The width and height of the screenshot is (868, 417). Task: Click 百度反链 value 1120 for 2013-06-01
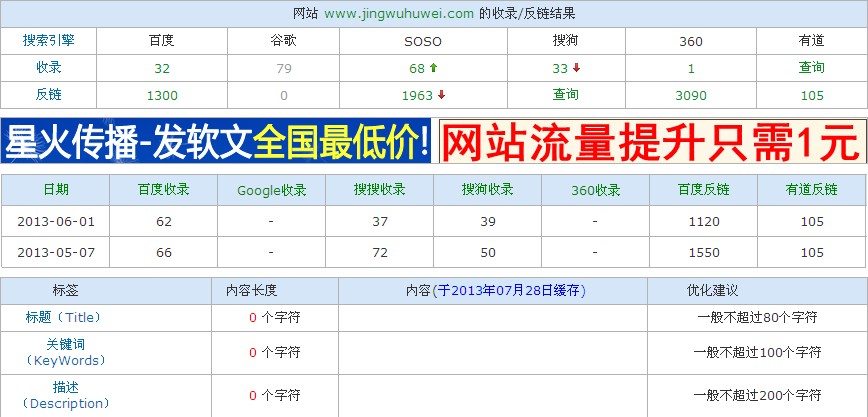tap(704, 222)
